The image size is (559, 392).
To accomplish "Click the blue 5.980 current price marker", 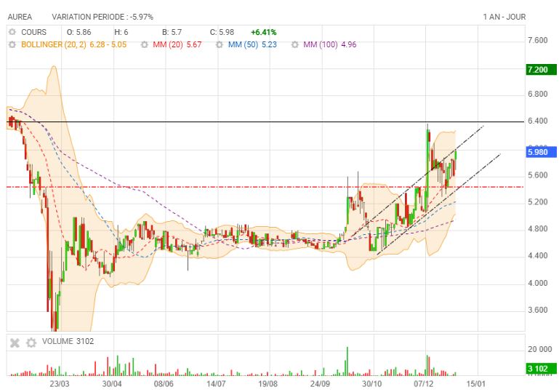I will pyautogui.click(x=541, y=152).
